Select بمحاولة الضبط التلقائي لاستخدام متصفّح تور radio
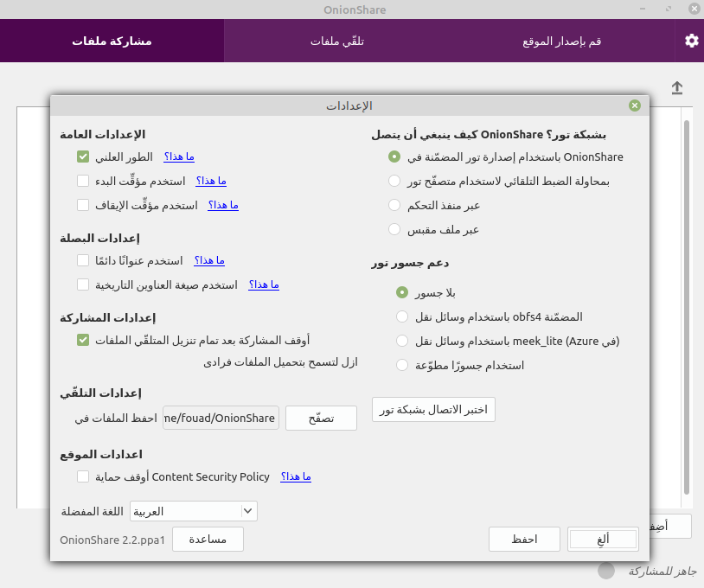 394,181
